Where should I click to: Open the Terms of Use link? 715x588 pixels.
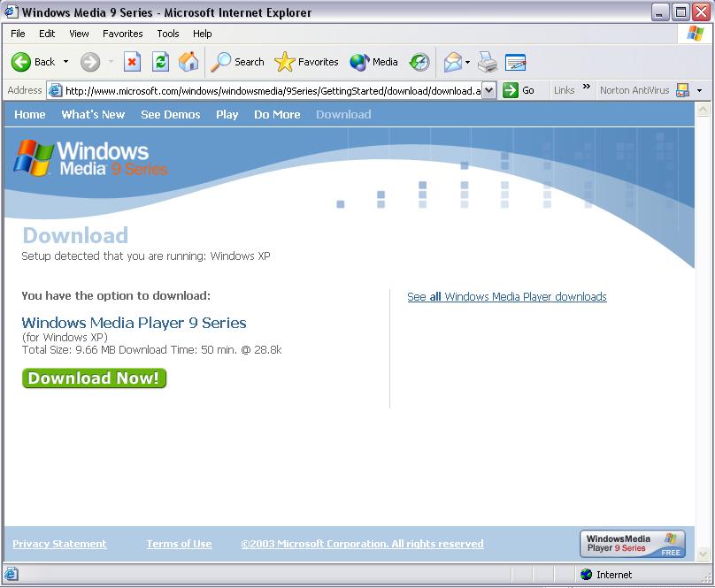179,544
